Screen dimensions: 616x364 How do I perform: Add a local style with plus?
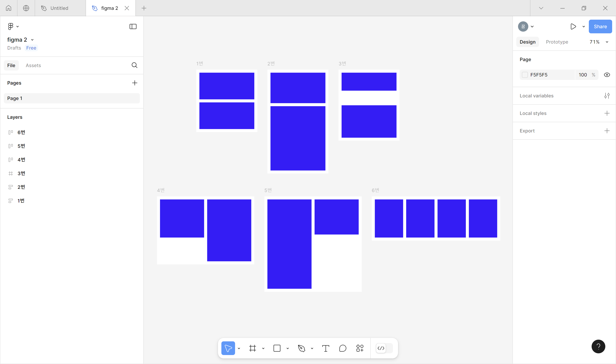(607, 113)
